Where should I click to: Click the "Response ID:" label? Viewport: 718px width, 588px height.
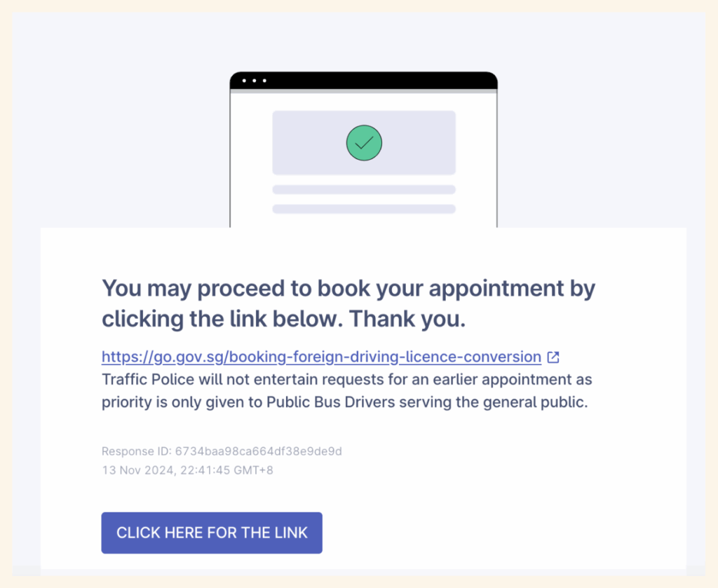click(x=137, y=451)
